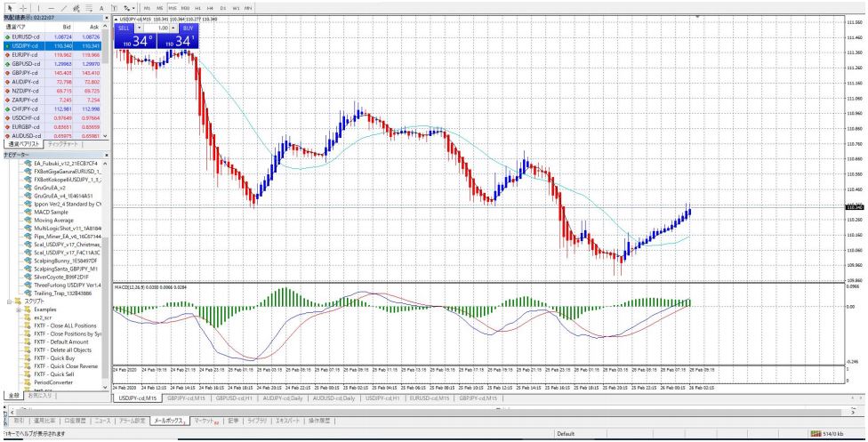The width and height of the screenshot is (868, 442).
Task: Select the M15 timeframe button
Action: click(173, 8)
